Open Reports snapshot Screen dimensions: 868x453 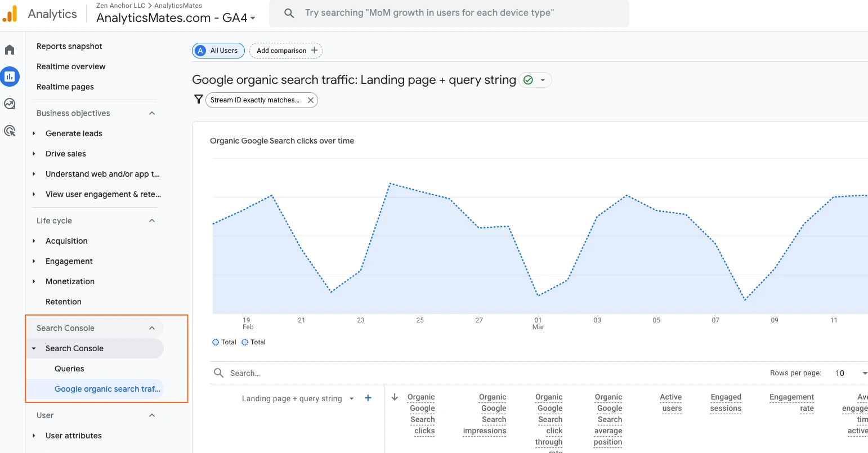click(x=69, y=46)
